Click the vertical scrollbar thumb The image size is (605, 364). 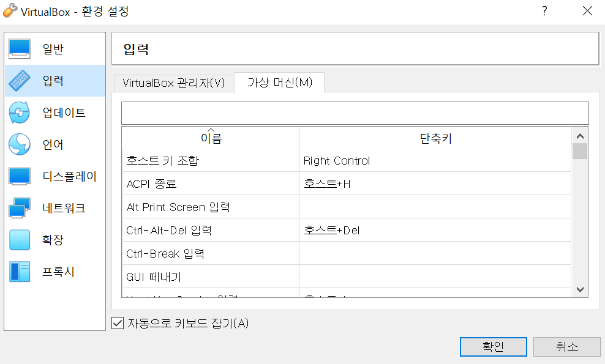(x=579, y=151)
